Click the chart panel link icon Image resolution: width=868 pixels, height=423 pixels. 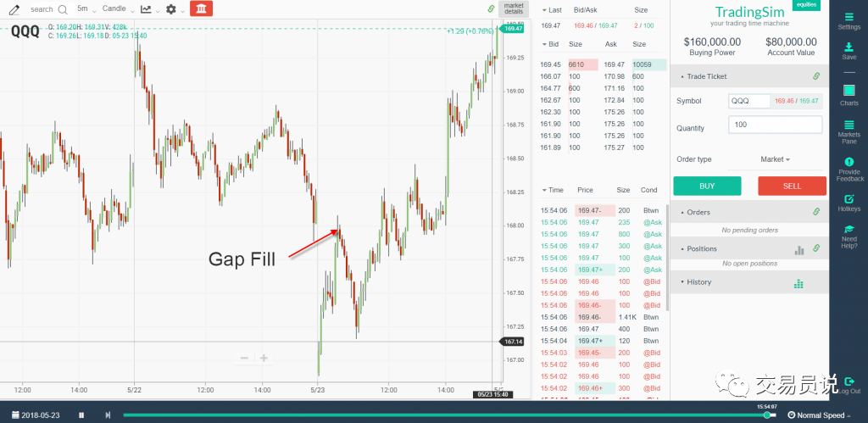click(491, 8)
